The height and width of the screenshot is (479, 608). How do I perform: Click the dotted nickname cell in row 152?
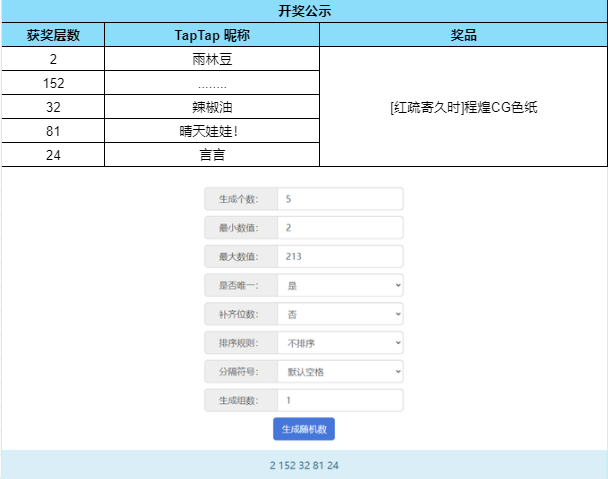[x=212, y=83]
